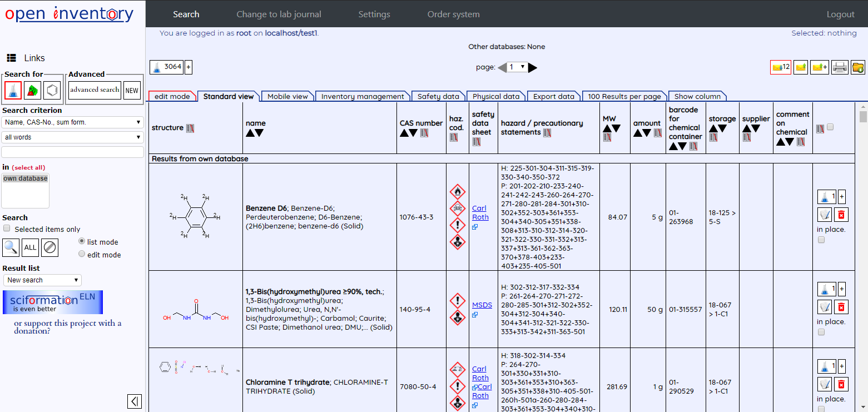This screenshot has height=412, width=868.
Task: Open the New search result list dropdown
Action: click(x=42, y=280)
